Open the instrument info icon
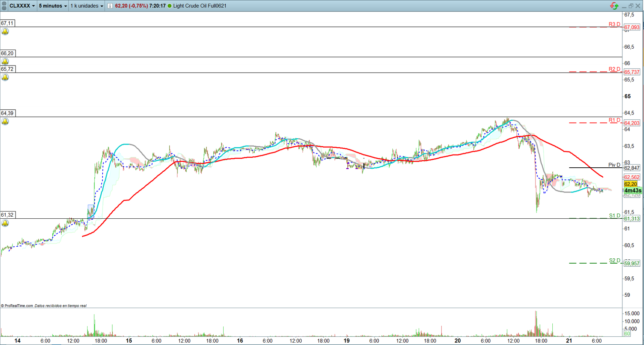Viewport: 644px width, 345px height. (110, 6)
